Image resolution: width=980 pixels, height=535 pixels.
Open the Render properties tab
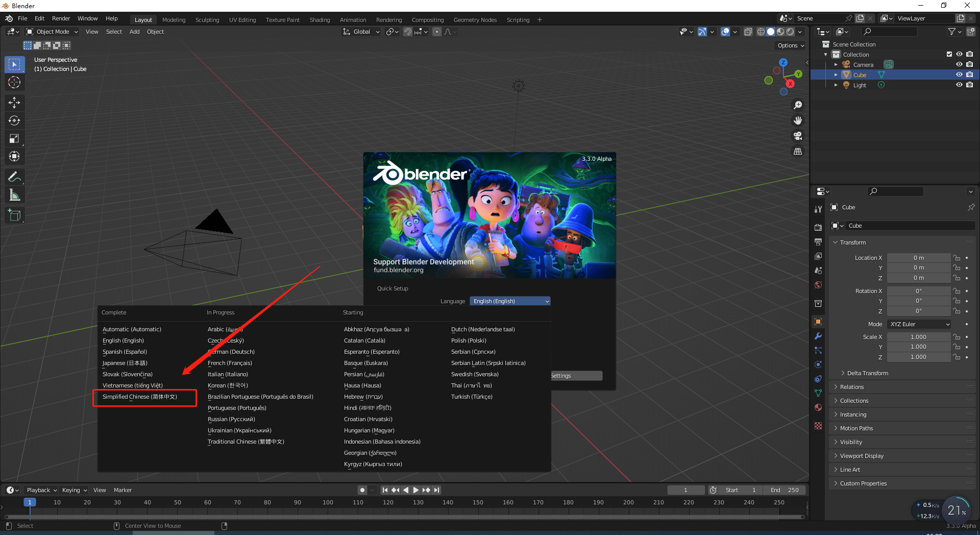[818, 227]
